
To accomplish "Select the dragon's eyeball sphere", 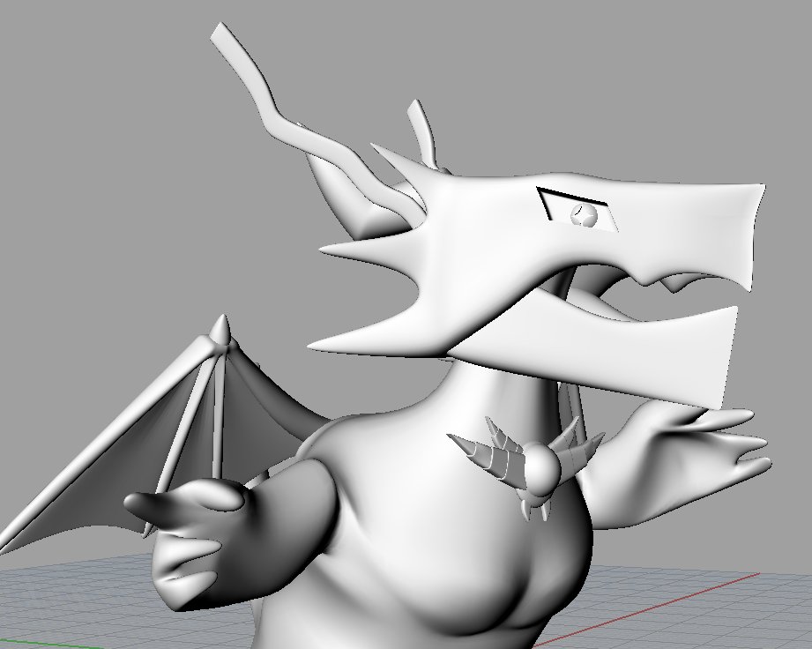I will click(584, 214).
